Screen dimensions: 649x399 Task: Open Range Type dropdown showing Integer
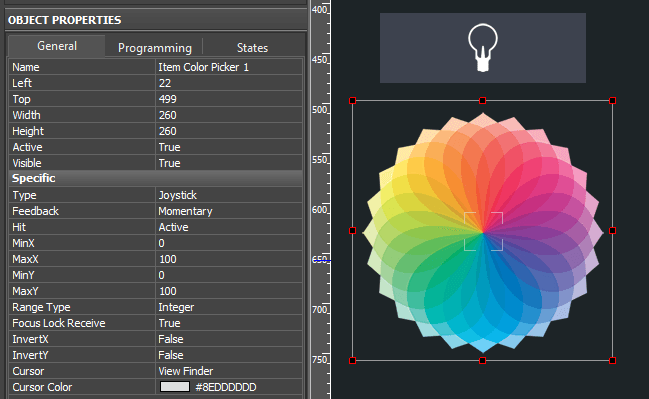229,307
